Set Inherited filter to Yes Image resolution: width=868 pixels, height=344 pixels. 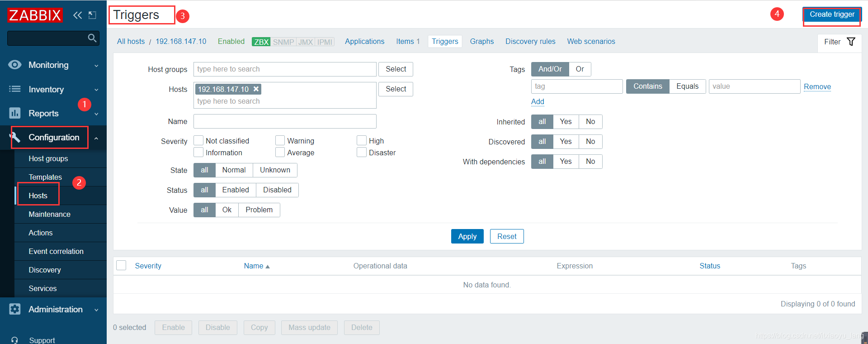coord(566,122)
